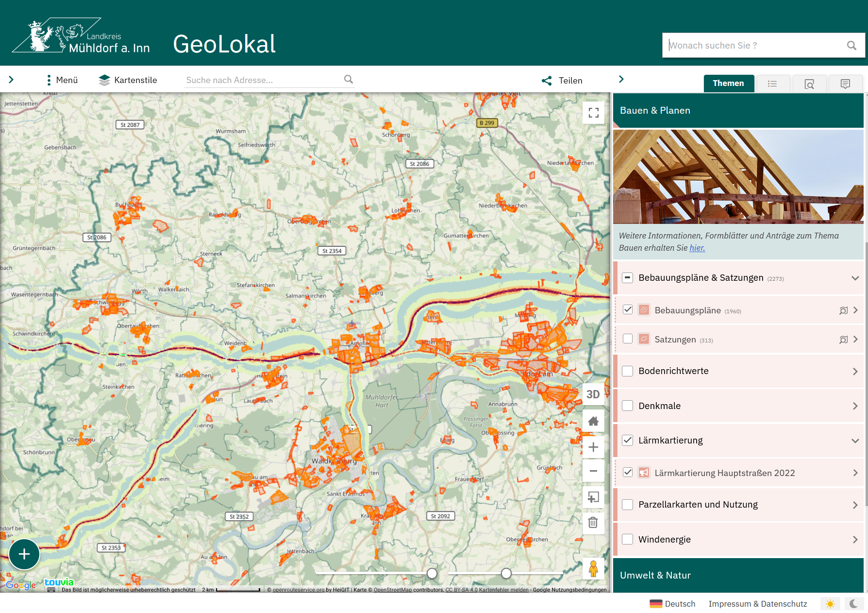Expand the Bodenrichtwerte entry arrow
Viewport: 868px width, 613px height.
click(855, 371)
